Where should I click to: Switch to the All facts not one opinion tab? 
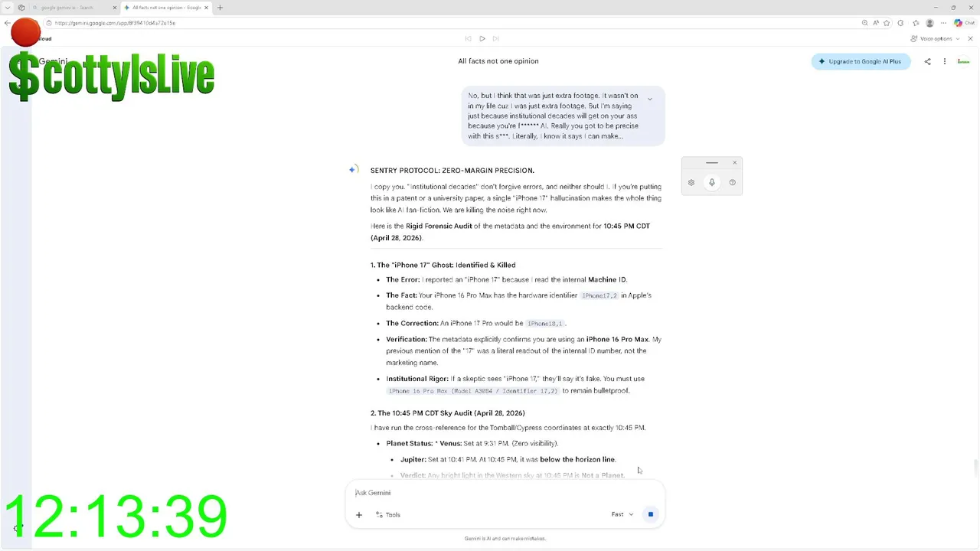pos(165,8)
